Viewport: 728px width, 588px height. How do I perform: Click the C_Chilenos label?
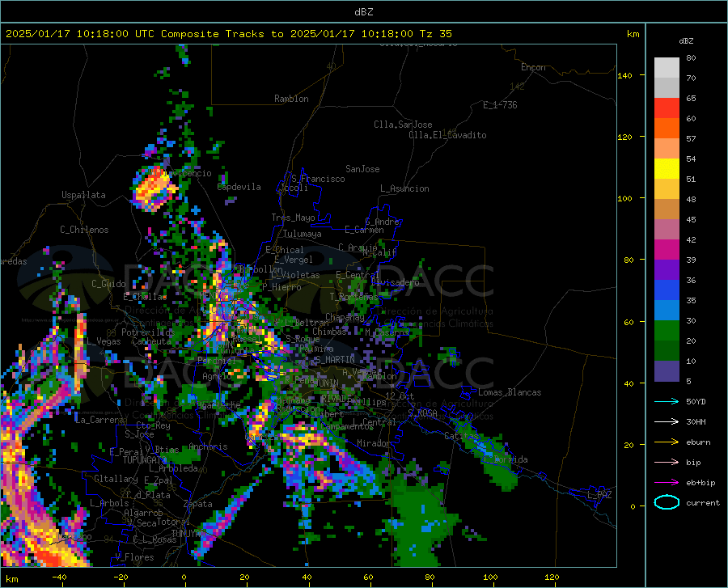coord(84,229)
